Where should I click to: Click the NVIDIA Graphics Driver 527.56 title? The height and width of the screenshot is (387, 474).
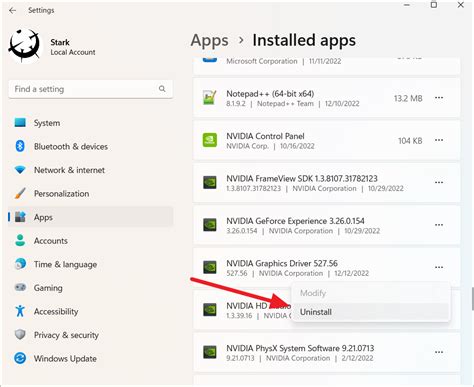(x=282, y=263)
